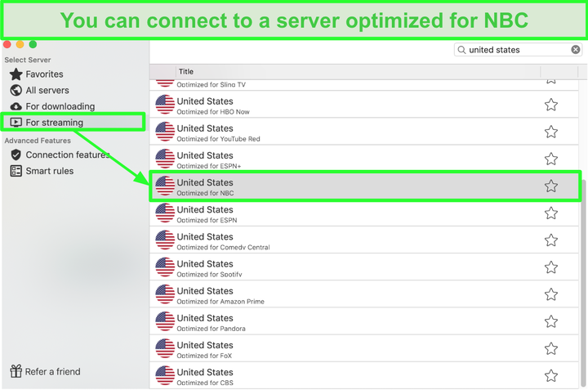Select the server Optimized for CBS
Viewport: 588px width, 390px height.
tap(363, 376)
